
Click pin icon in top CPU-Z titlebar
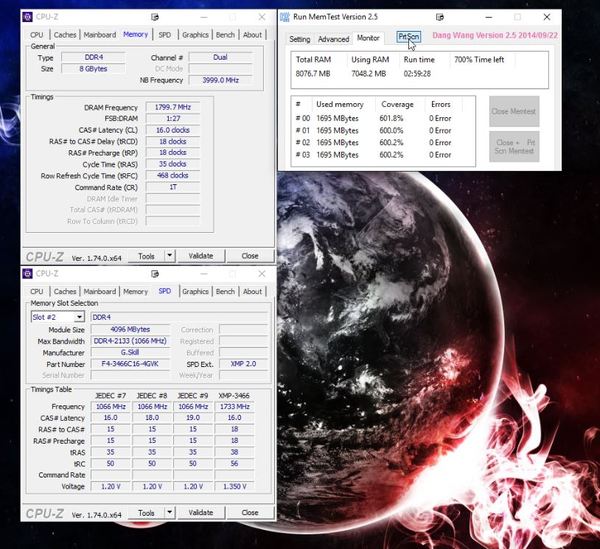tap(155, 17)
